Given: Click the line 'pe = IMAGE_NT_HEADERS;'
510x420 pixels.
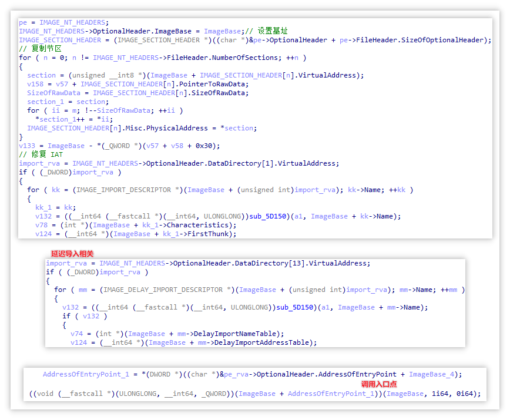Looking at the screenshot, I should (63, 22).
